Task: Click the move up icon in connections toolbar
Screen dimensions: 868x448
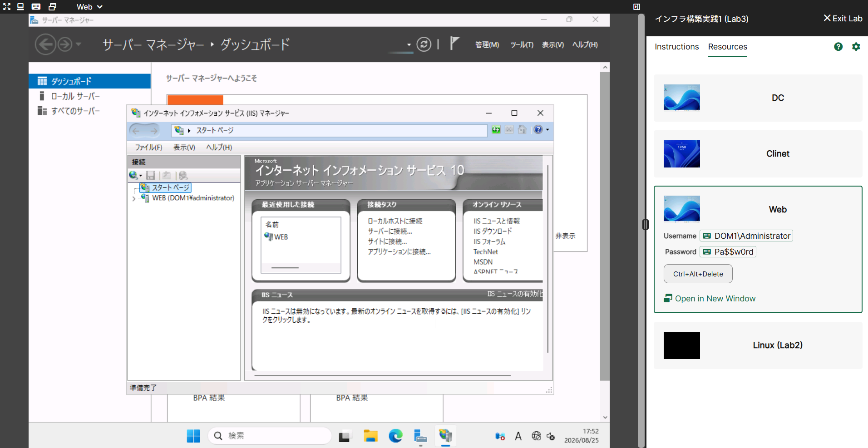Action: [167, 175]
